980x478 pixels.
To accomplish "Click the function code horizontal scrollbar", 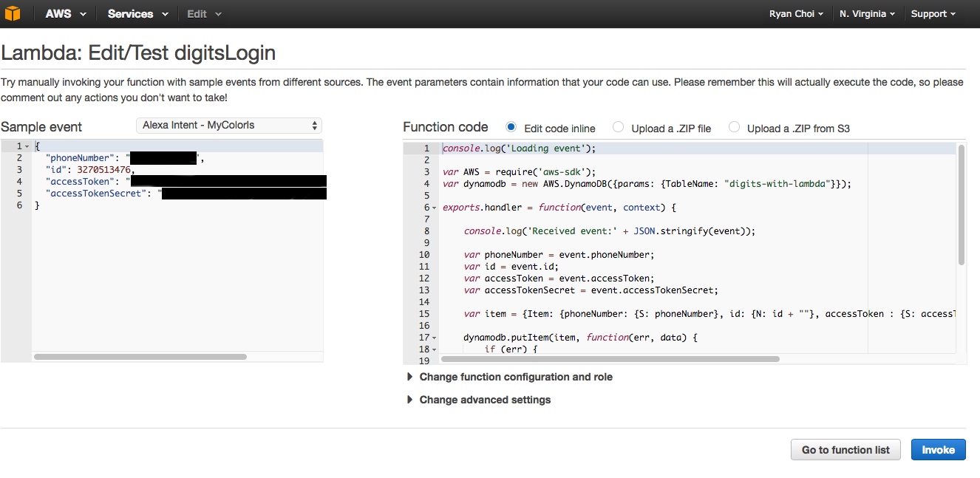I will pyautogui.click(x=610, y=359).
